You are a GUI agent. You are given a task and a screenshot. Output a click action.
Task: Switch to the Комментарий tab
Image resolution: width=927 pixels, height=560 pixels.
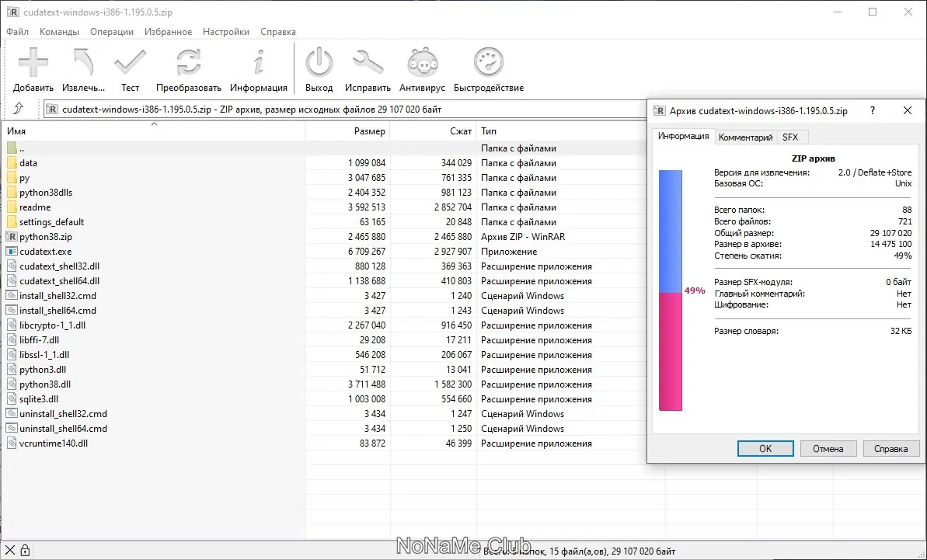(745, 137)
